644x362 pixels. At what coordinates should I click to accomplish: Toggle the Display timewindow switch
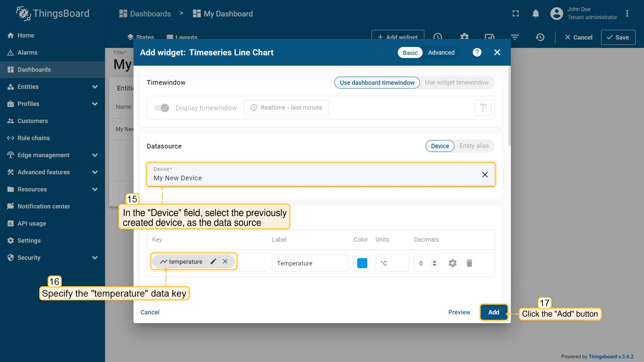161,108
